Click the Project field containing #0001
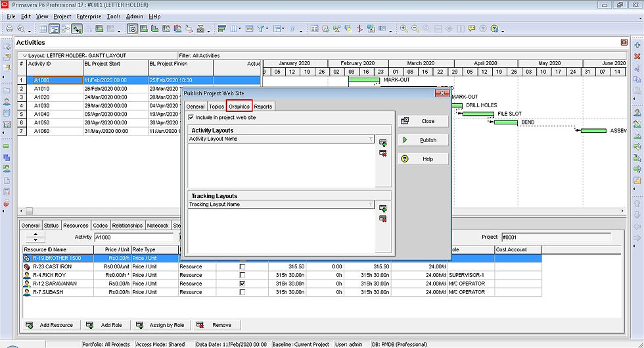 pyautogui.click(x=556, y=237)
